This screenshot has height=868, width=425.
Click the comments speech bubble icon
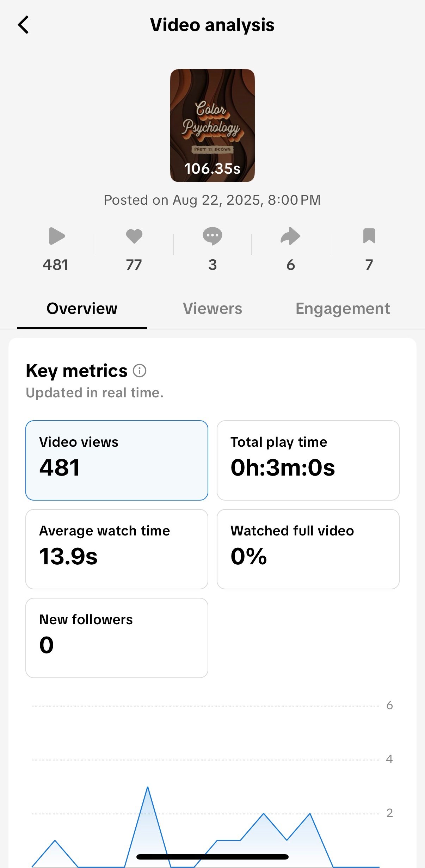pos(212,236)
